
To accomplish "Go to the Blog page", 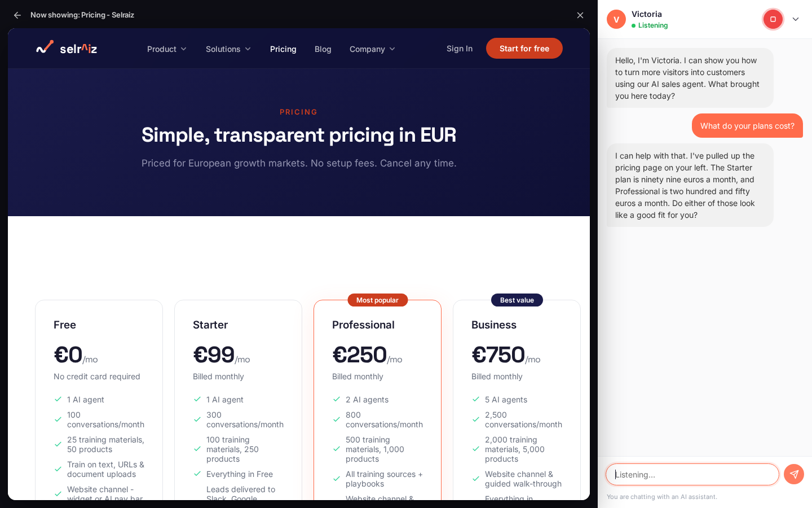I will click(x=323, y=49).
